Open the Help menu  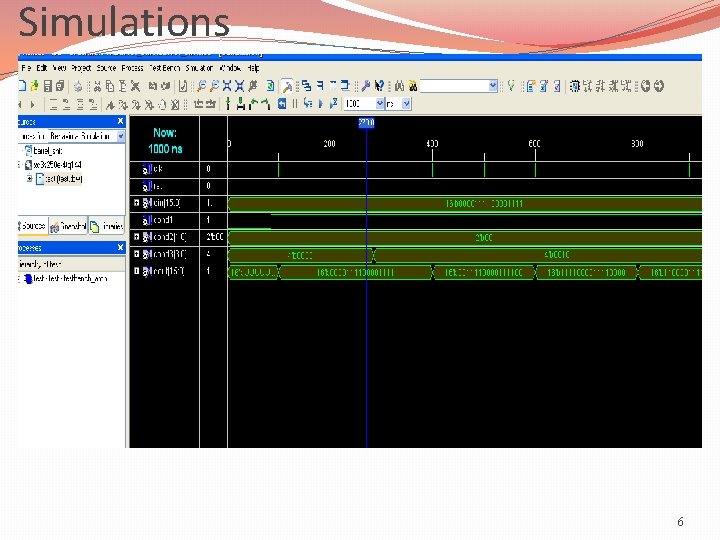(x=253, y=68)
